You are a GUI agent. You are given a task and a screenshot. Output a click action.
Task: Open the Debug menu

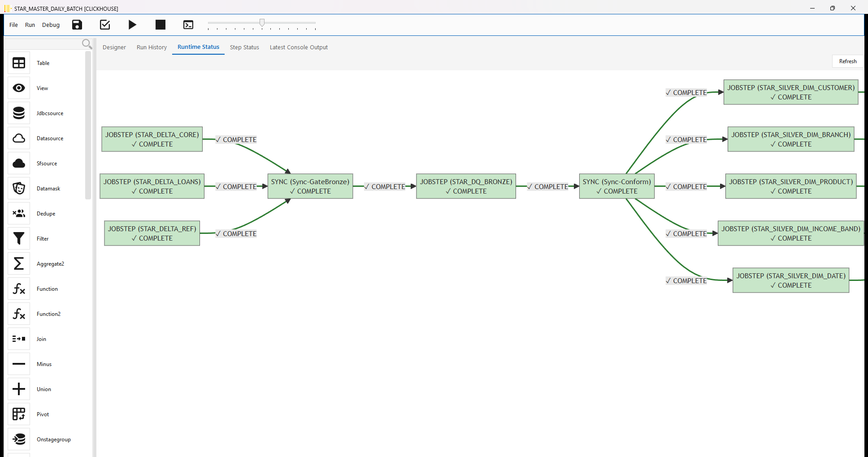click(51, 25)
